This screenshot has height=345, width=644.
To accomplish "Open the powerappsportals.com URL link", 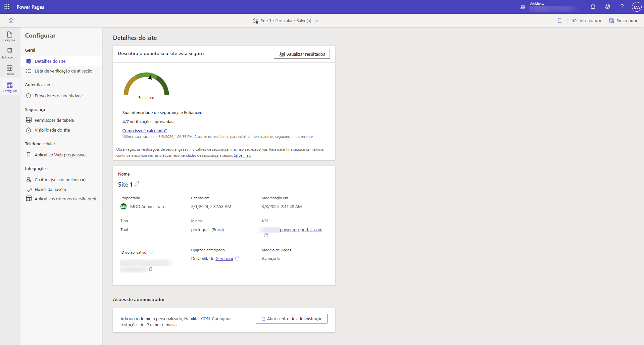I will tap(301, 230).
